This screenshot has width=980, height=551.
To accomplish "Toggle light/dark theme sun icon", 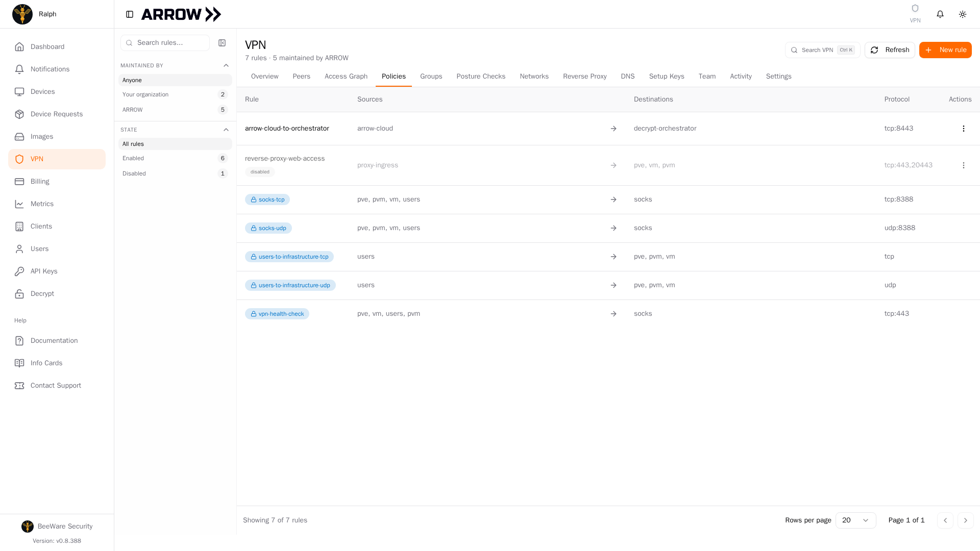I will (963, 14).
